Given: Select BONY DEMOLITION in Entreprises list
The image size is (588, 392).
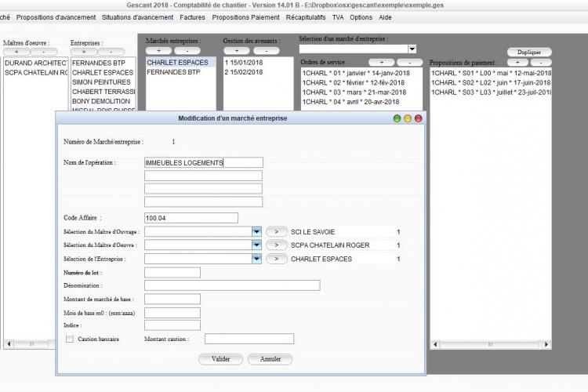Looking at the screenshot, I should click(103, 101).
